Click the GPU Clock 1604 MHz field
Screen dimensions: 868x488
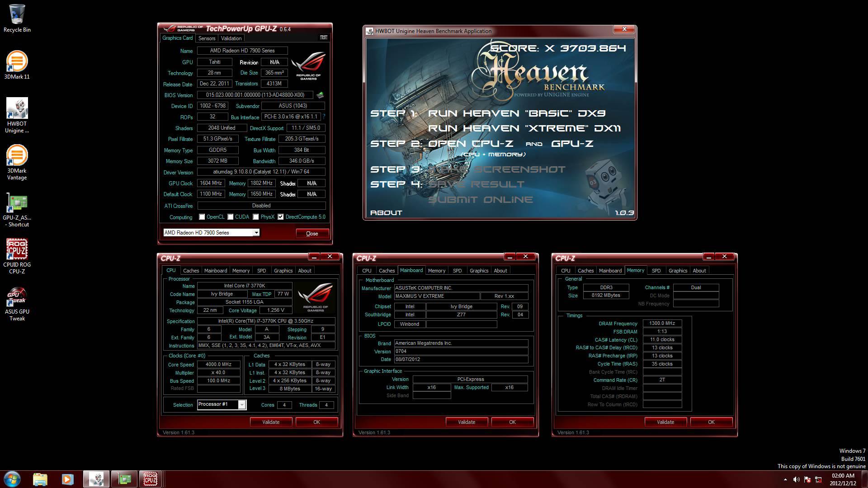(x=211, y=183)
